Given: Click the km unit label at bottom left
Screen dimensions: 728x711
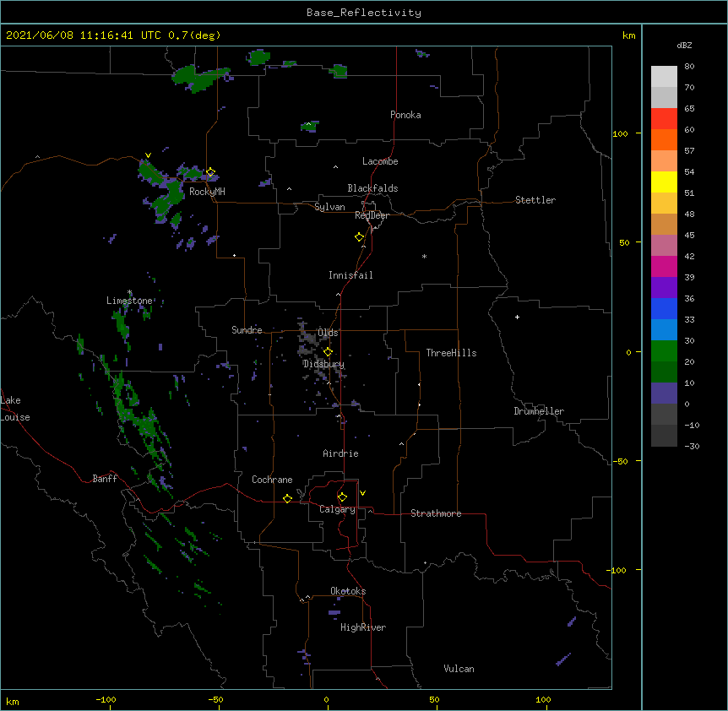Looking at the screenshot, I should 13,702.
